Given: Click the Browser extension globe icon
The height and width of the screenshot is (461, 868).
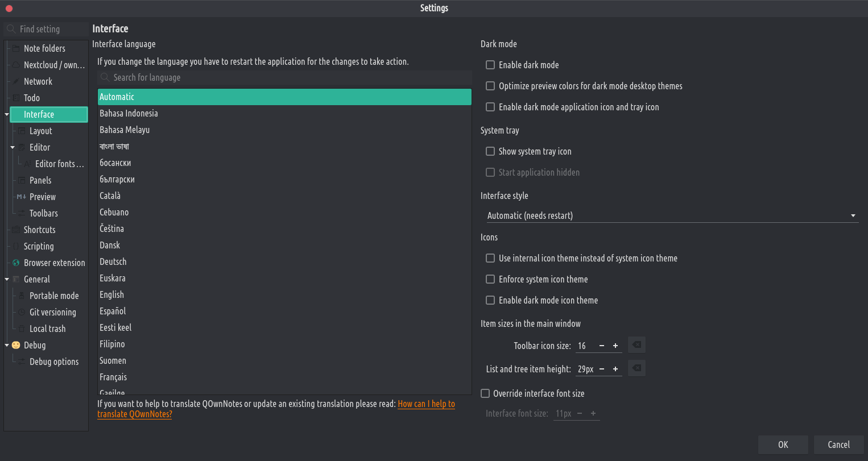Looking at the screenshot, I should 16,263.
